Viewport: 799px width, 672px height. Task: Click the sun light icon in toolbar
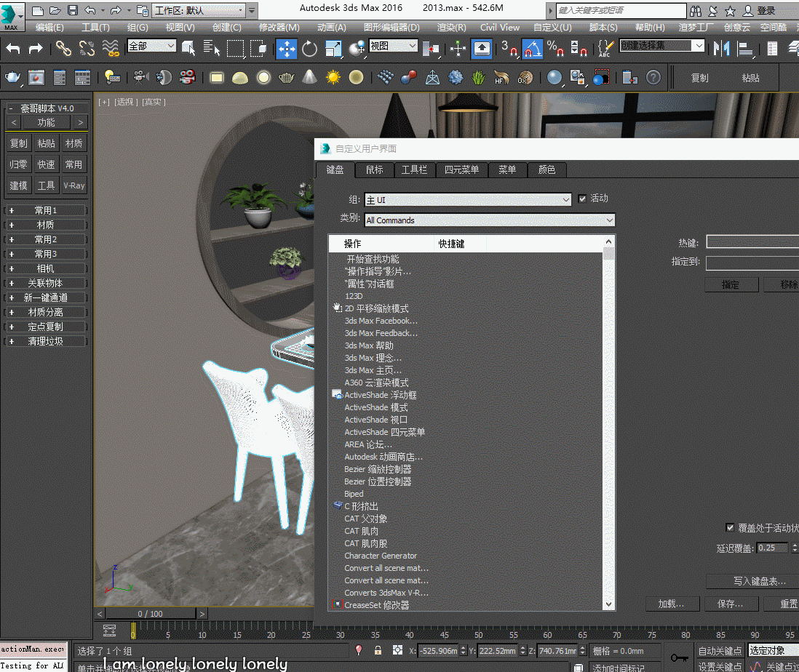(333, 77)
